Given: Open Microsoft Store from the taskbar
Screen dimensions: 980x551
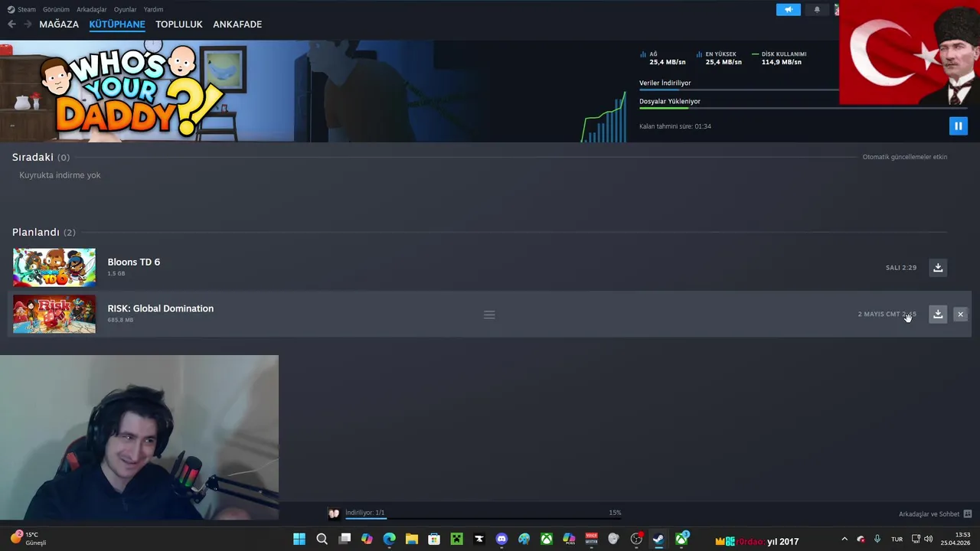Looking at the screenshot, I should tap(434, 539).
